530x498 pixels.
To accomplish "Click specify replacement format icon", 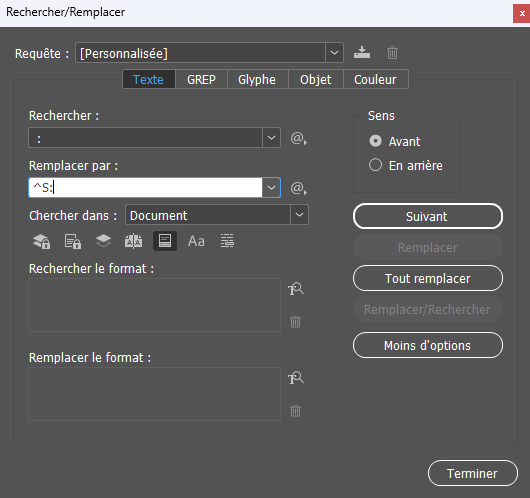I will (296, 378).
